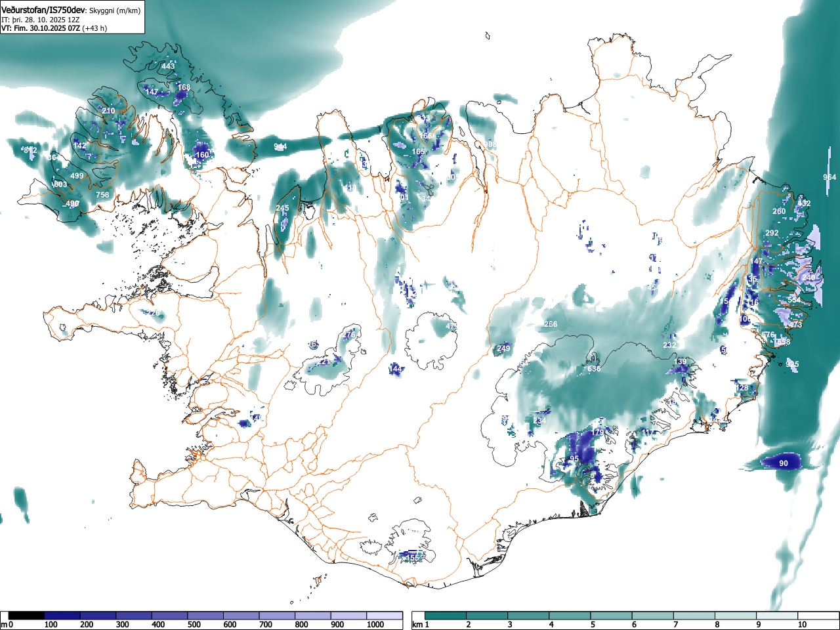This screenshot has width=840, height=630.
Task: Click the 900–1000 m pale lavender swatch
Action: coord(348,616)
